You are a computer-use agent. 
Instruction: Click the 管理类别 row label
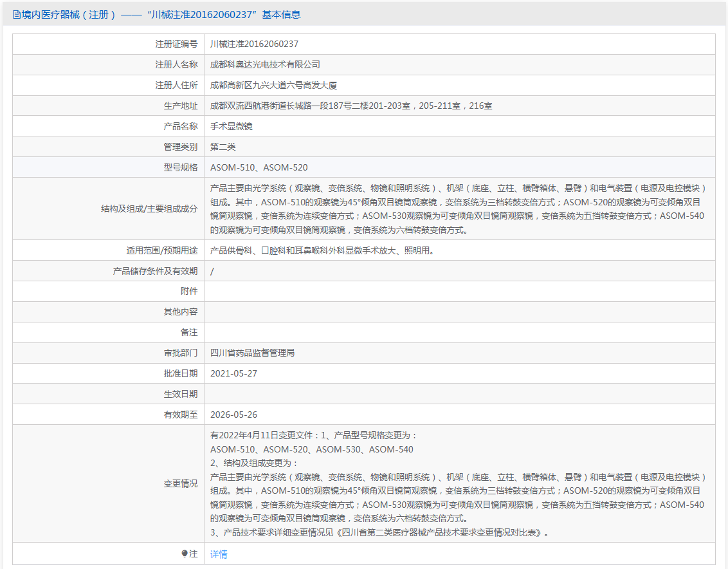(181, 147)
